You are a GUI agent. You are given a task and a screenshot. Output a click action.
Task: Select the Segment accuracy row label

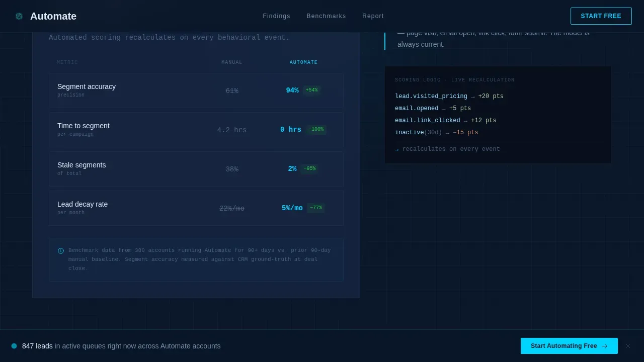click(87, 86)
